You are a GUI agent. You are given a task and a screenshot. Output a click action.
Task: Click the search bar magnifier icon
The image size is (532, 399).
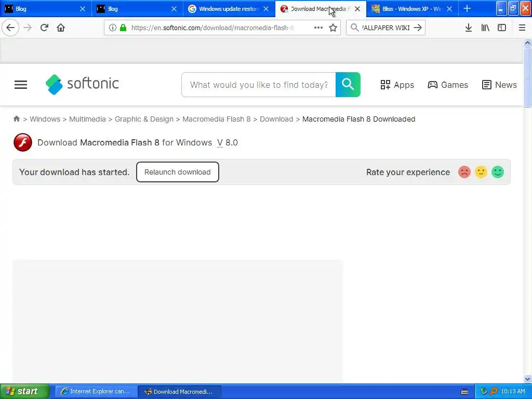click(354, 28)
